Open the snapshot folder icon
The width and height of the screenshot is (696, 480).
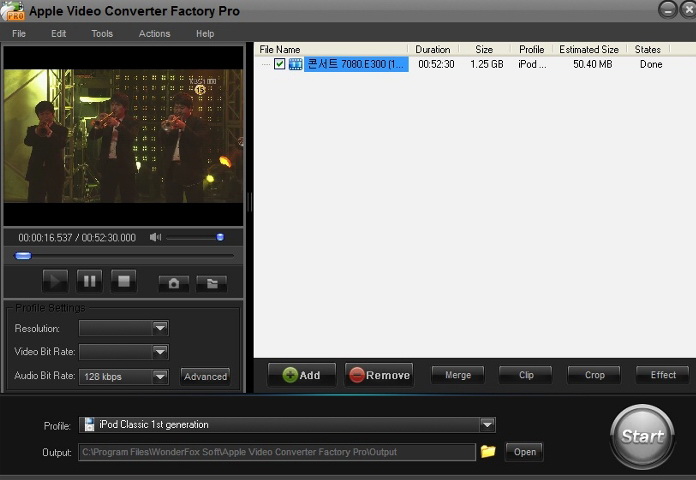tap(211, 283)
